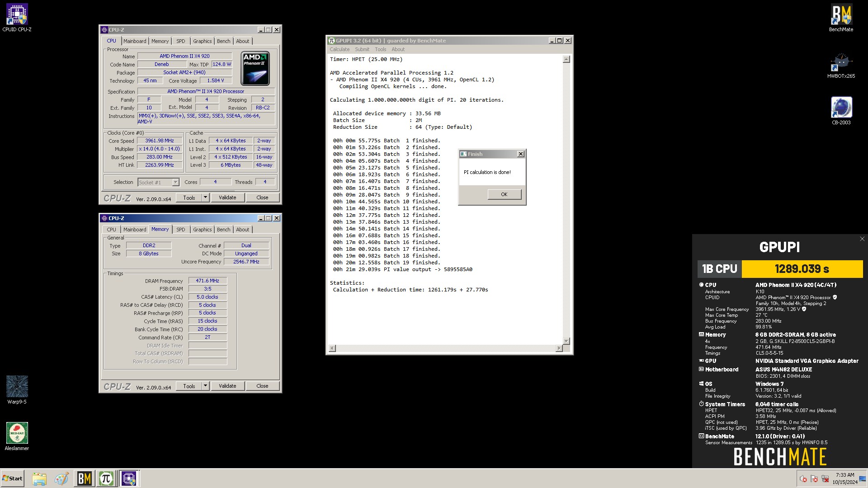Click OK in the Finish dialog
Viewport: 868px width, 488px height.
tap(504, 194)
